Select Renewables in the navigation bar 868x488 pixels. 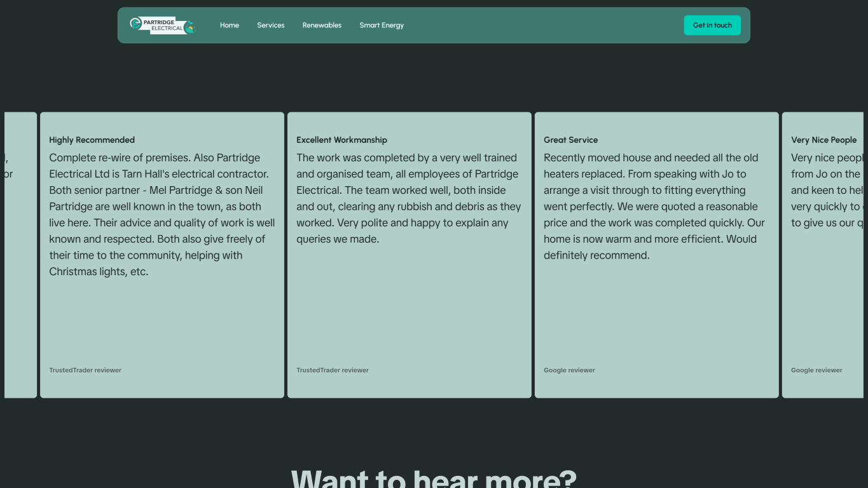tap(322, 25)
